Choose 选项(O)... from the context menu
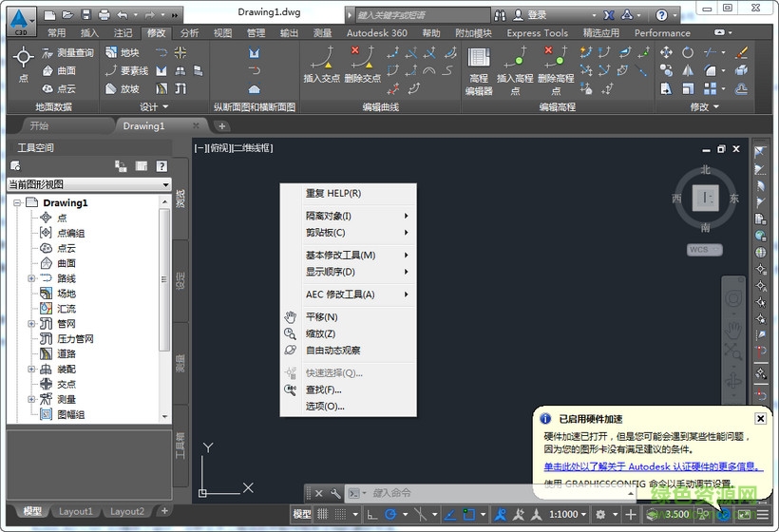 325,406
